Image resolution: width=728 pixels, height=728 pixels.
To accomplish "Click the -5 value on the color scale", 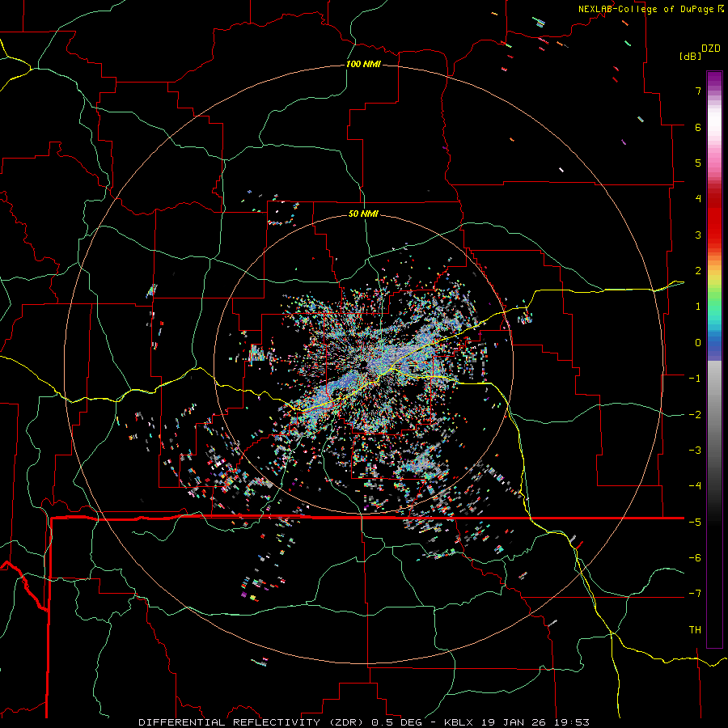I will 695,523.
